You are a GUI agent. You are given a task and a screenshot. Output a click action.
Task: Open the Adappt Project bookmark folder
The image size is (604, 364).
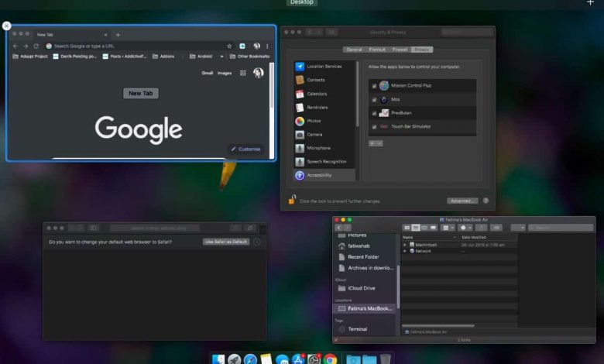[x=30, y=57]
